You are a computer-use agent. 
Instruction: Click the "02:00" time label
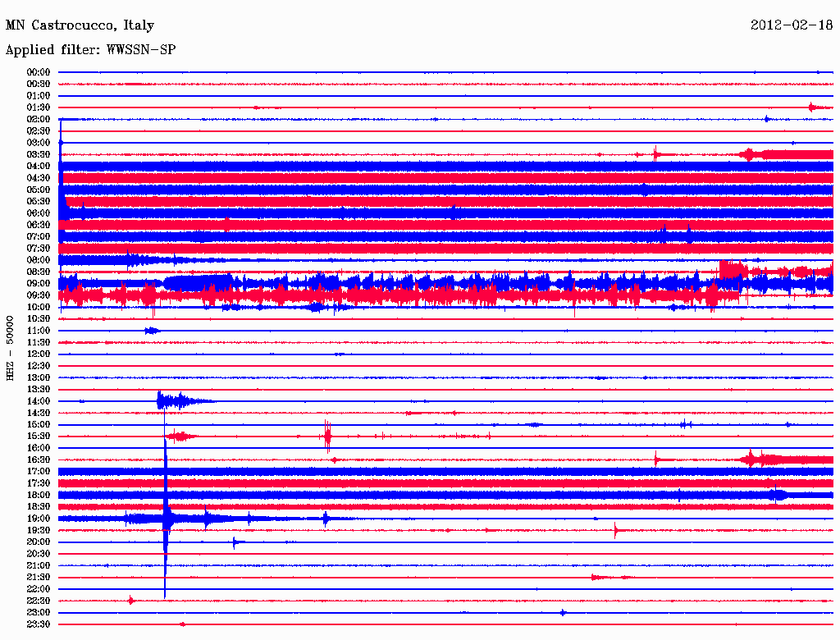coord(38,119)
